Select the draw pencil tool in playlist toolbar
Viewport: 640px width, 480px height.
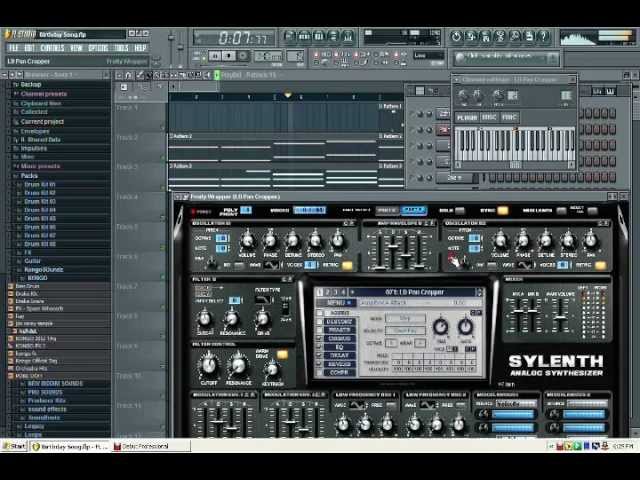pos(140,75)
